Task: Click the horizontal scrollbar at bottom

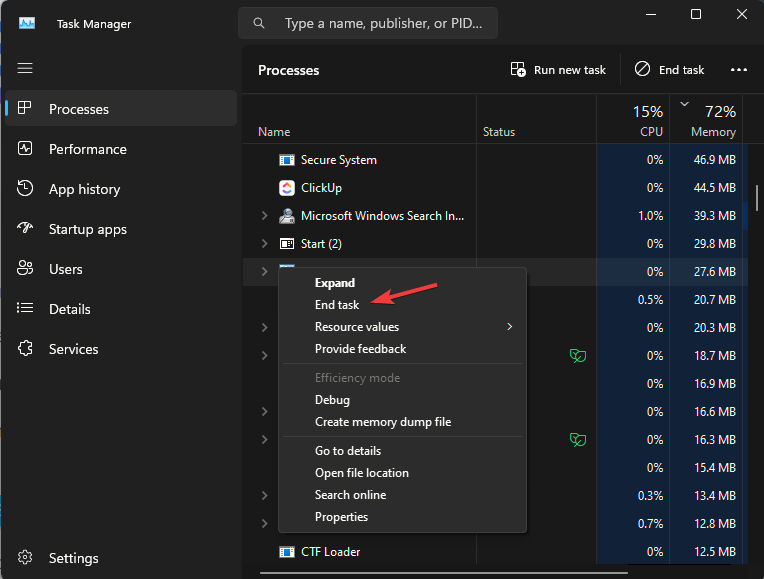Action: pos(444,573)
